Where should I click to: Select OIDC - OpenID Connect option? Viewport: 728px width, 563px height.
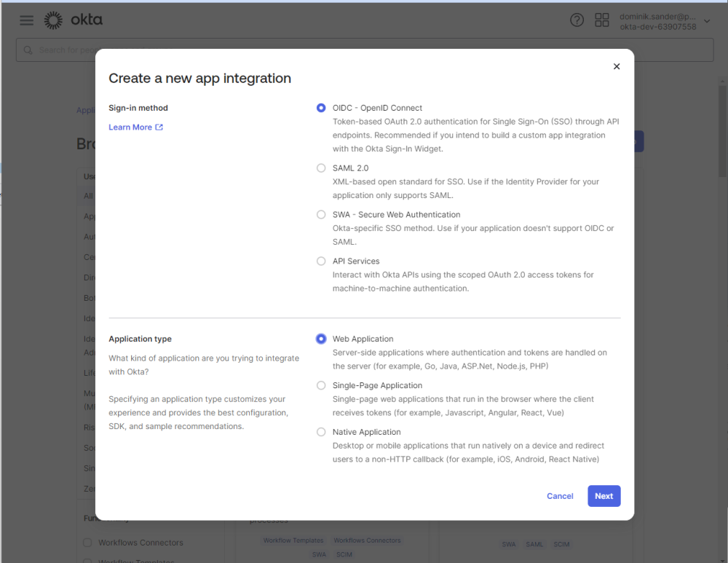[x=321, y=108]
